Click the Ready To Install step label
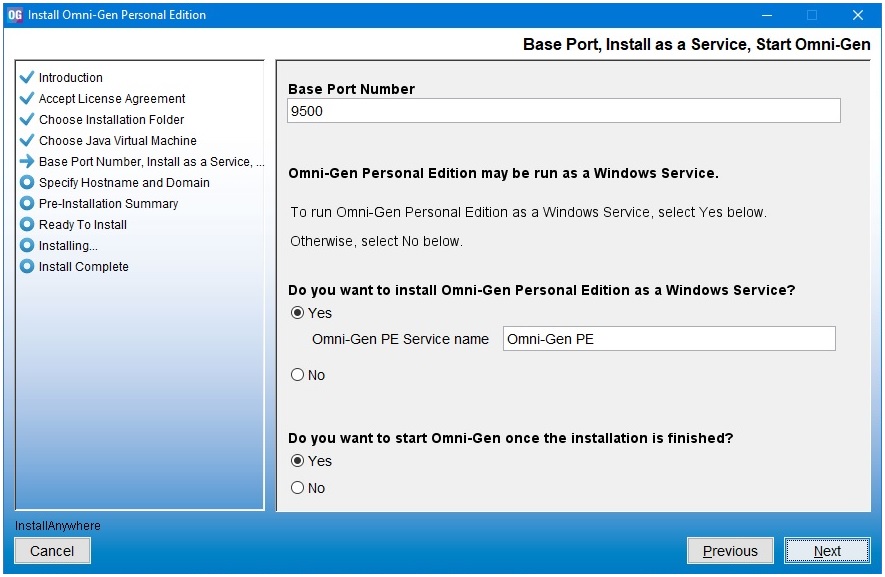Image resolution: width=885 pixels, height=577 pixels. coord(82,224)
